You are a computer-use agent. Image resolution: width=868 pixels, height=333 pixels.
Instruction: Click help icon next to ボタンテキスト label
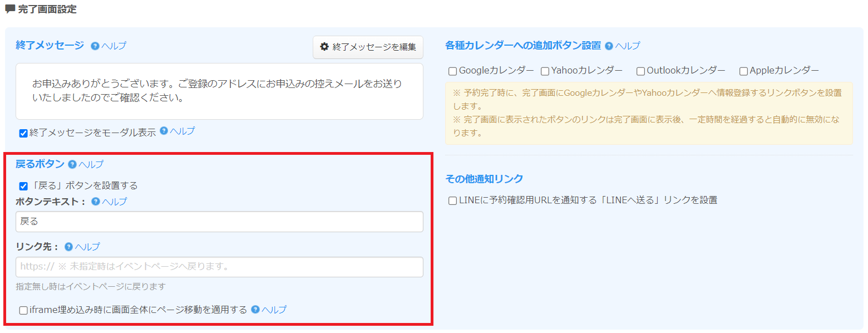point(96,202)
